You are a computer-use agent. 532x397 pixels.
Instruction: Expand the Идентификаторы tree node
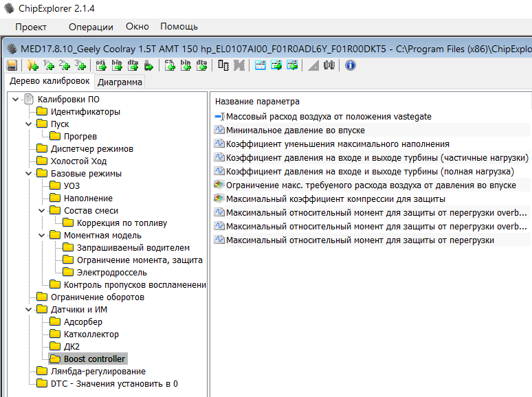pos(85,112)
